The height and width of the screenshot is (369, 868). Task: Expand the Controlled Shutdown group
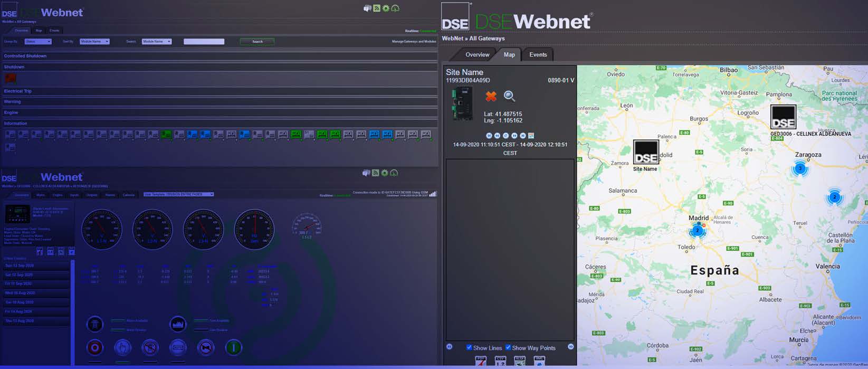pyautogui.click(x=220, y=56)
